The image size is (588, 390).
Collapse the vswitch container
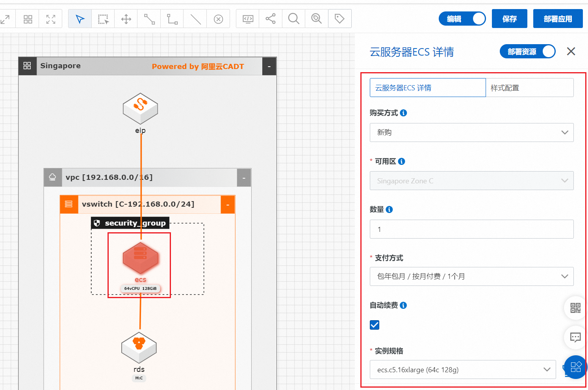[228, 205]
